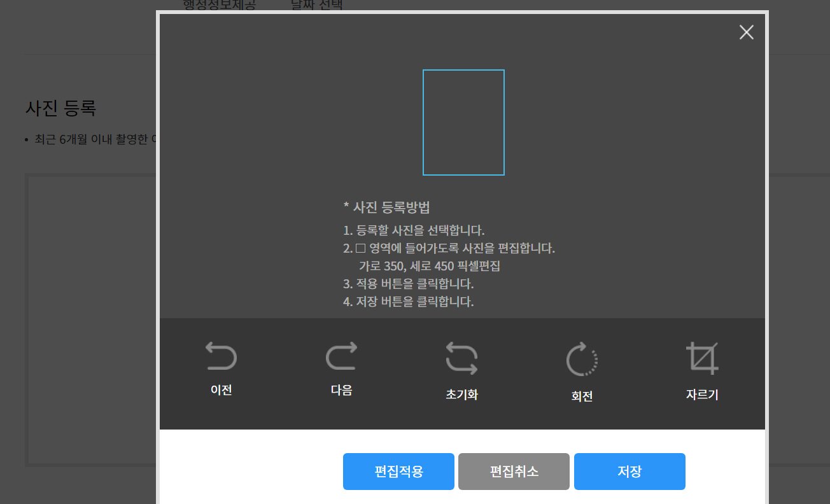The height and width of the screenshot is (504, 830).
Task: Cancel editing with the 편집취소 button
Action: coord(514,472)
